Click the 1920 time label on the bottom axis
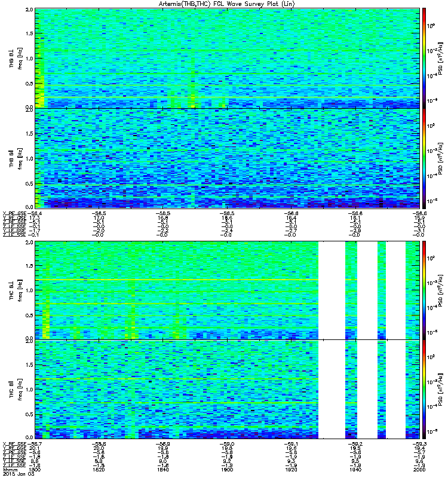This screenshot has height=478, width=448. pos(291,470)
